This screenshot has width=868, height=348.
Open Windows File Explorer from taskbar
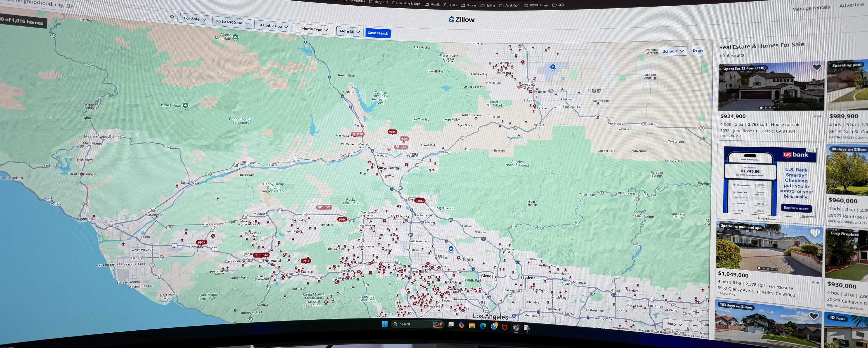click(472, 325)
